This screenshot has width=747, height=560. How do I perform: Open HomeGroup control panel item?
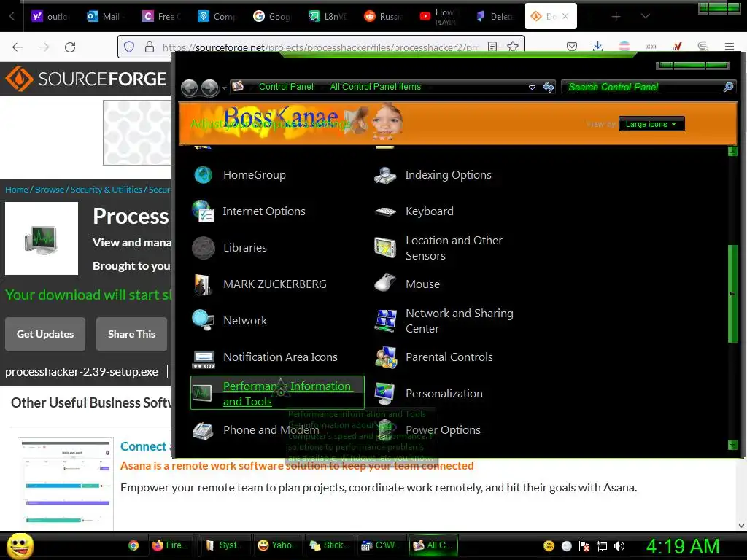click(254, 175)
